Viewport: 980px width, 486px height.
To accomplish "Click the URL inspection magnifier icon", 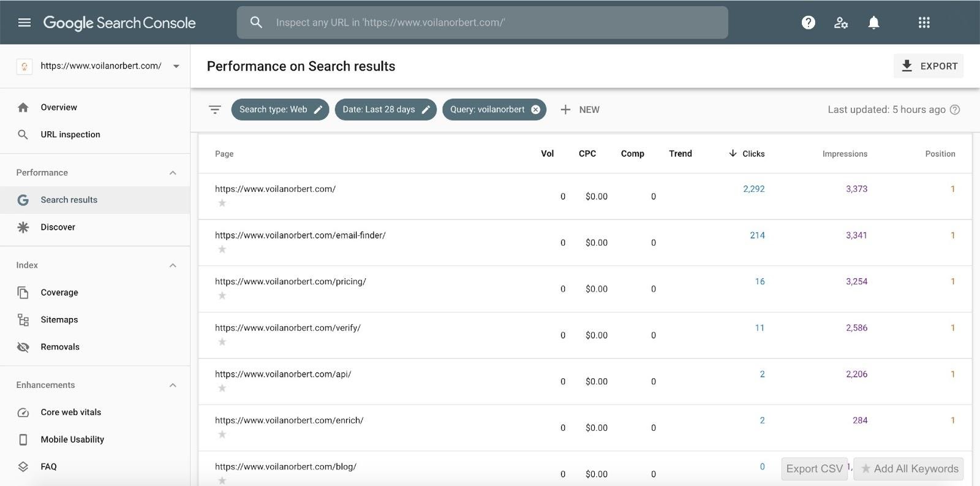I will coord(23,134).
